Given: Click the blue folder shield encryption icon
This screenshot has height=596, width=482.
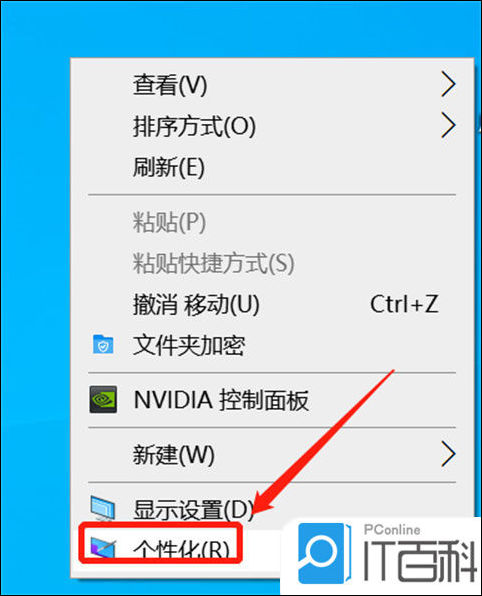Looking at the screenshot, I should coord(103,344).
